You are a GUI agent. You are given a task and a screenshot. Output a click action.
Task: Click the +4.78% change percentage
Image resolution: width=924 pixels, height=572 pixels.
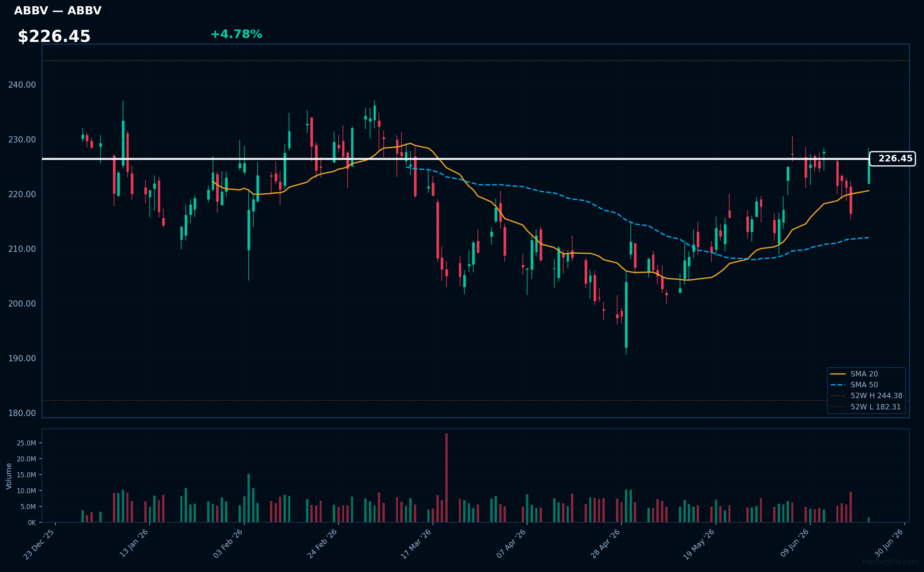236,34
